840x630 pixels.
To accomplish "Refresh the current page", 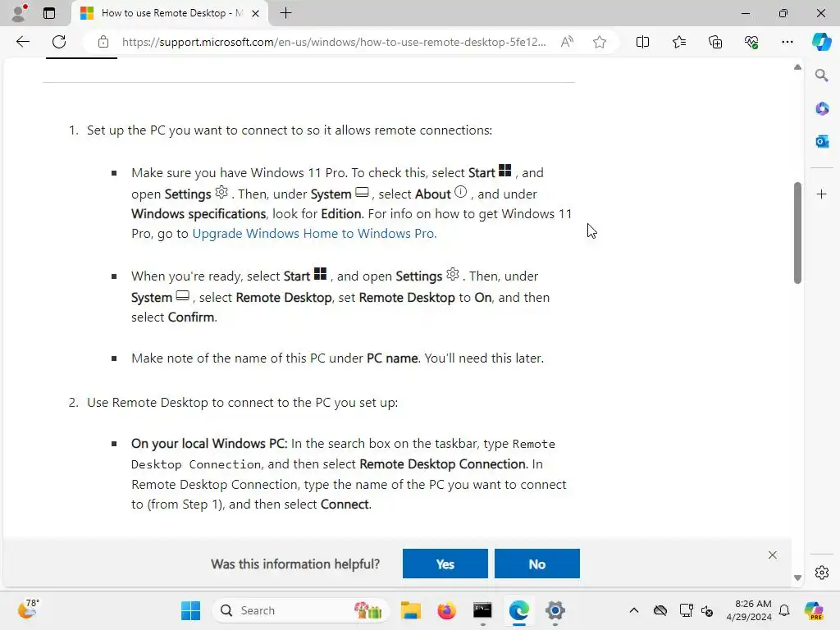I will (59, 42).
